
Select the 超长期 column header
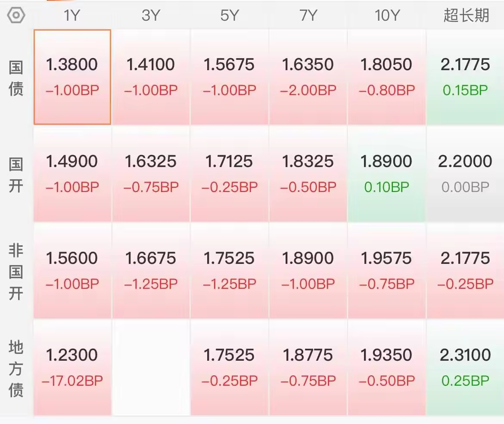tap(466, 16)
